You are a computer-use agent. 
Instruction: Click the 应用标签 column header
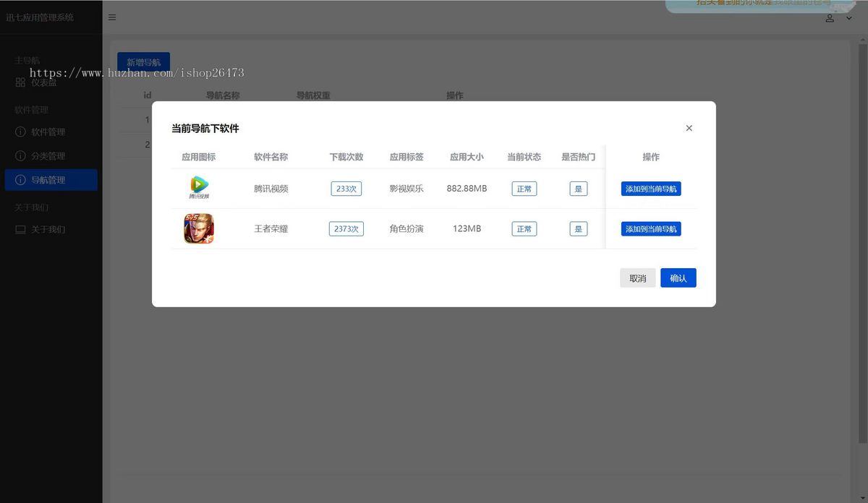click(407, 157)
